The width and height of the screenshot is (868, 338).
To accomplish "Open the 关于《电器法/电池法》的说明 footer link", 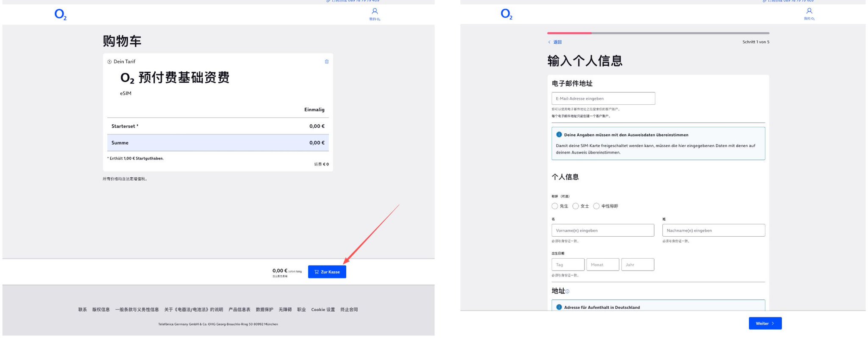I will (x=194, y=310).
